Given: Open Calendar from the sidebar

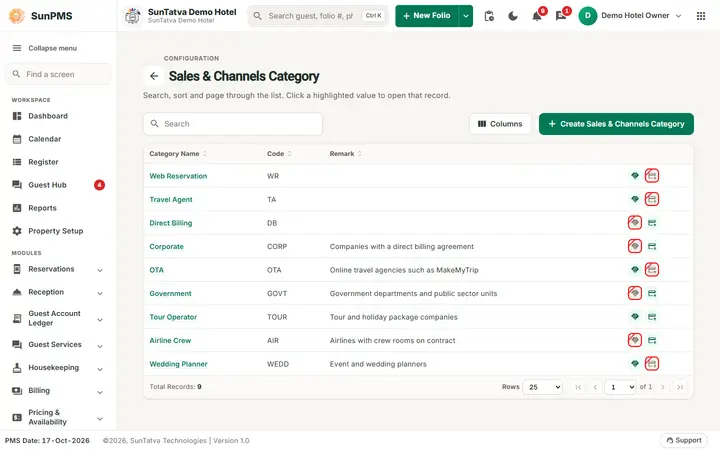Looking at the screenshot, I should pyautogui.click(x=58, y=139).
